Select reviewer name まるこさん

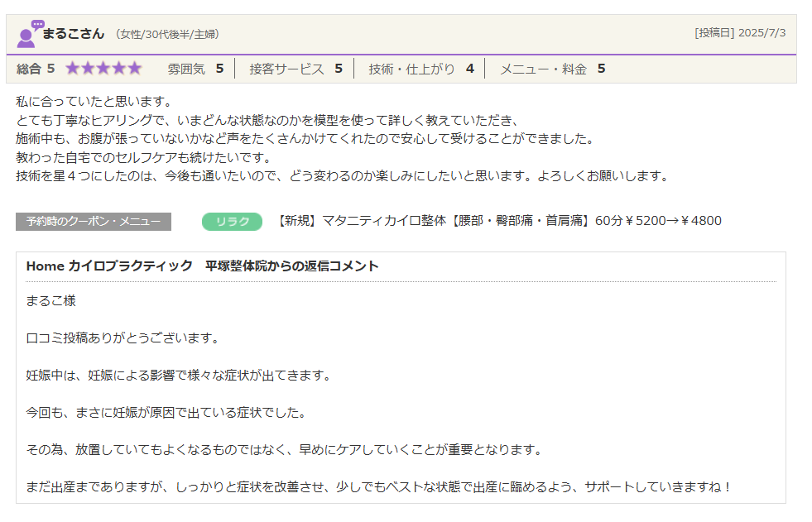pos(74,34)
